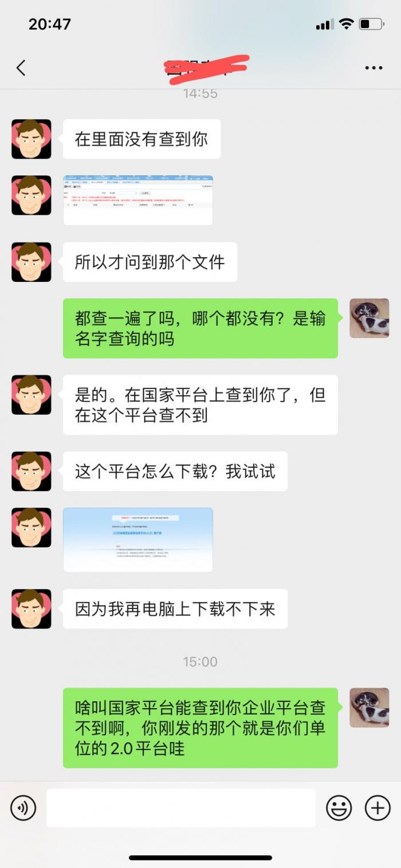The width and height of the screenshot is (401, 868).
Task: Open the blue platform download page image
Action: 138,540
